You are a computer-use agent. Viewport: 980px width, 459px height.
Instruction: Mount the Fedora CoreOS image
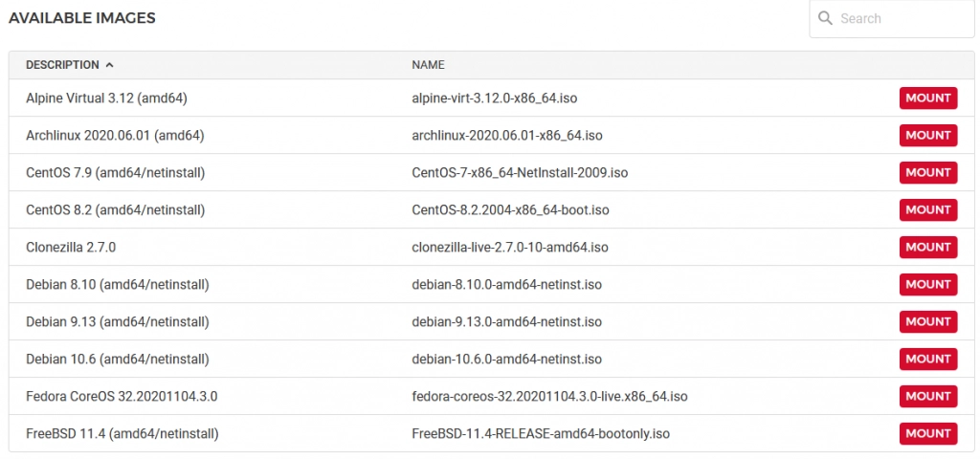[x=927, y=396]
